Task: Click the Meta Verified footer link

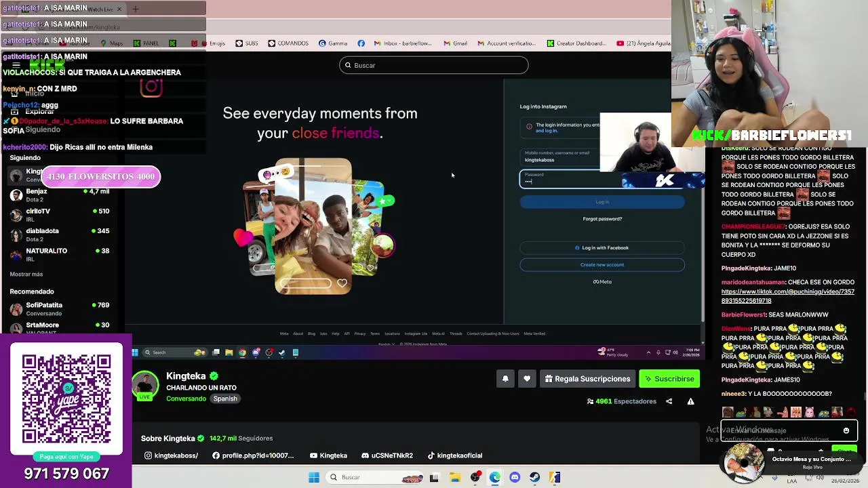Action: point(534,333)
